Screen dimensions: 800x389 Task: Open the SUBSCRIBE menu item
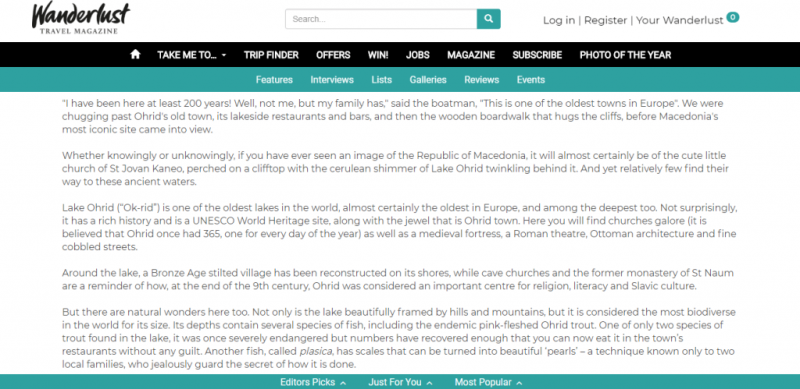537,55
